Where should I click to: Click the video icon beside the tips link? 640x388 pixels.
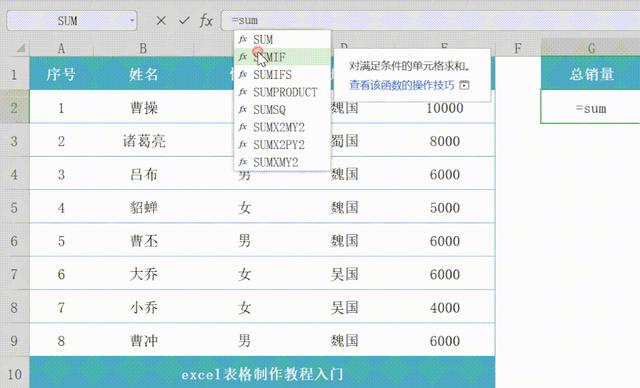pos(464,85)
